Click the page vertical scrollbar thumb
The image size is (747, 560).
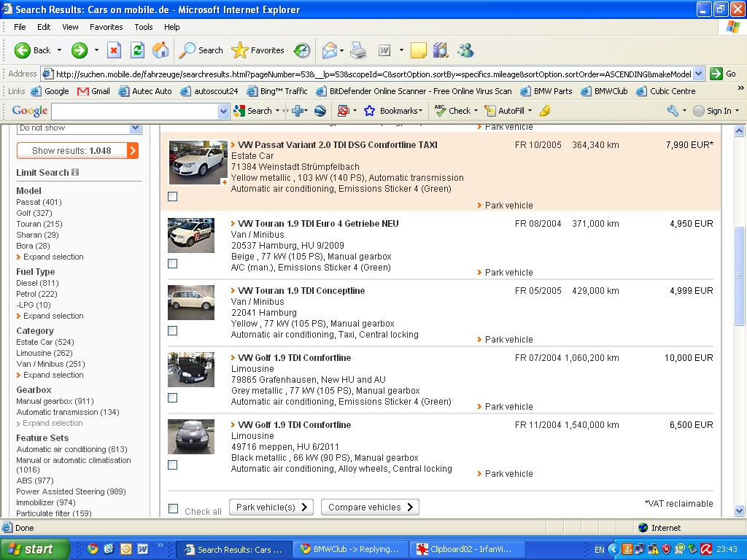point(740,276)
